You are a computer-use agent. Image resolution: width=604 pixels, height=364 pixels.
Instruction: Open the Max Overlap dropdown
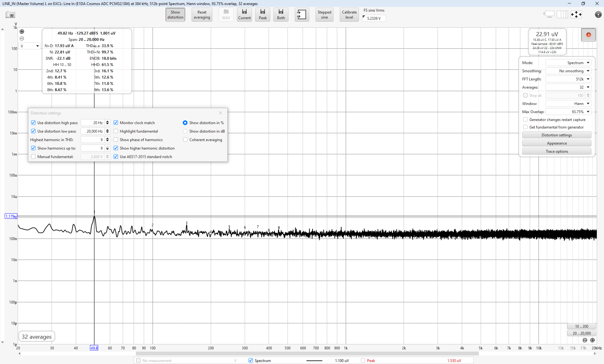click(568, 112)
